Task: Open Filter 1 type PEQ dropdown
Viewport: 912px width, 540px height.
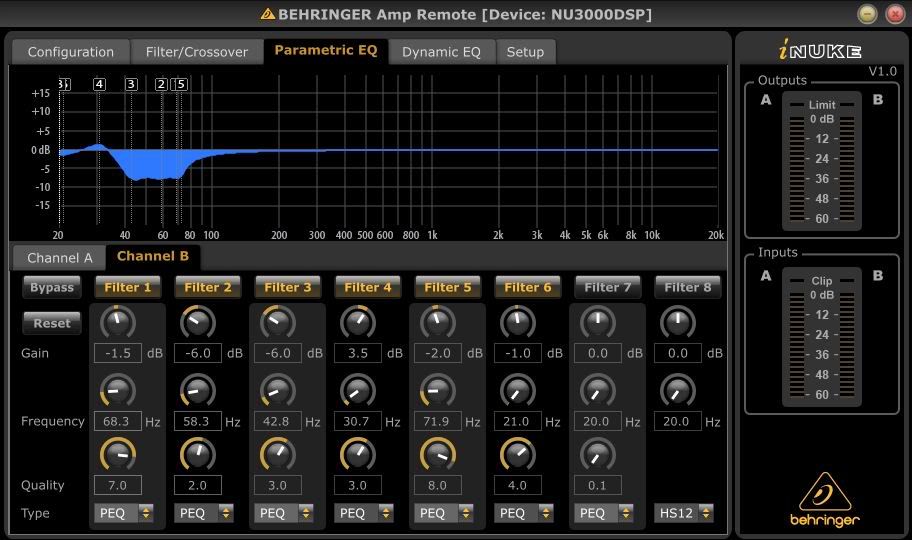Action: coord(123,513)
